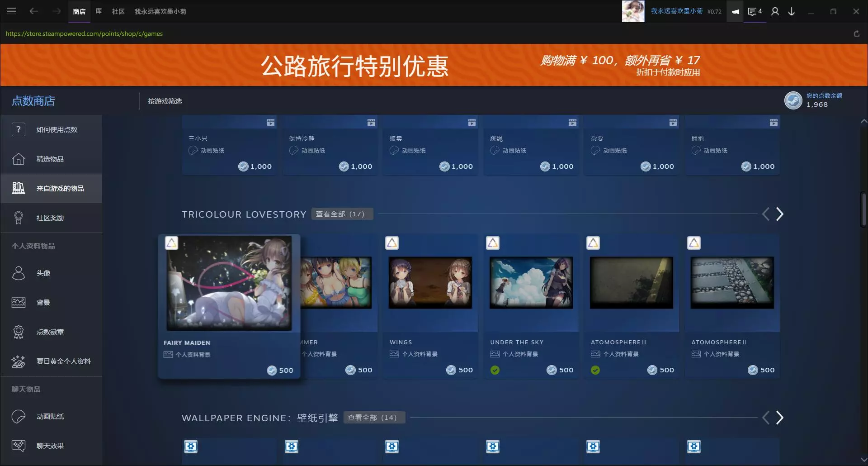Screen dimensions: 868x466
Task: Go forward with the right arrow
Action: tap(56, 11)
